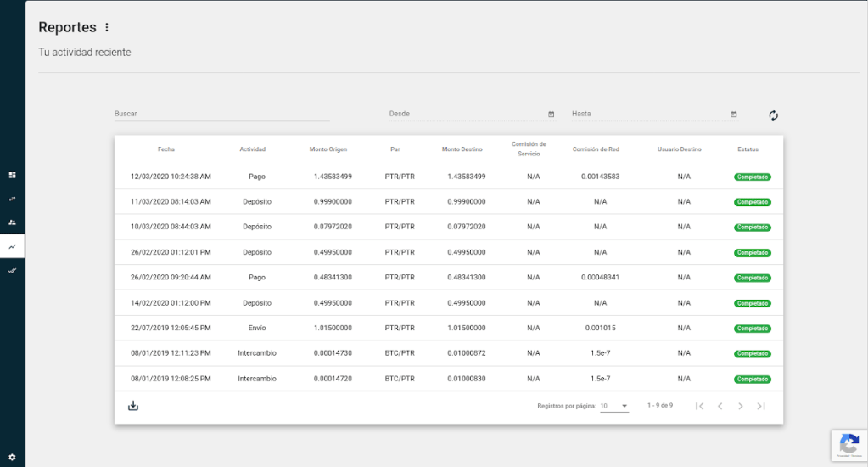Jump to the first page
Viewport: 868px width, 467px height.
(699, 406)
